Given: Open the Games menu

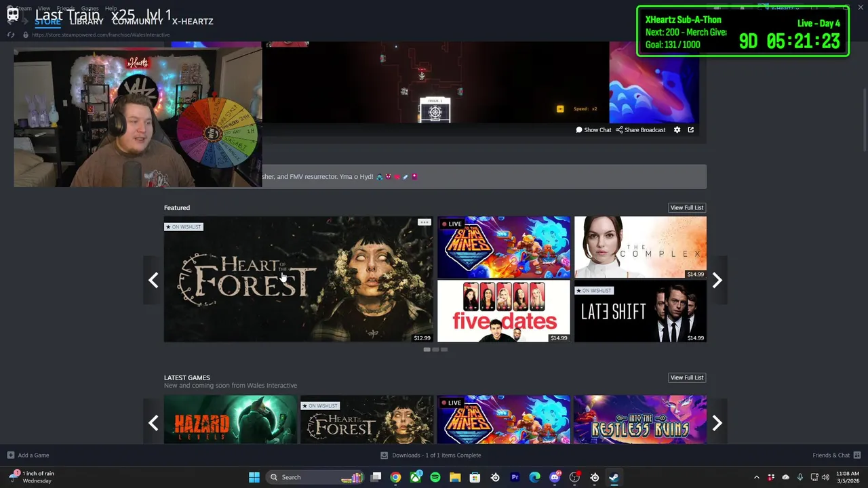Looking at the screenshot, I should point(90,8).
